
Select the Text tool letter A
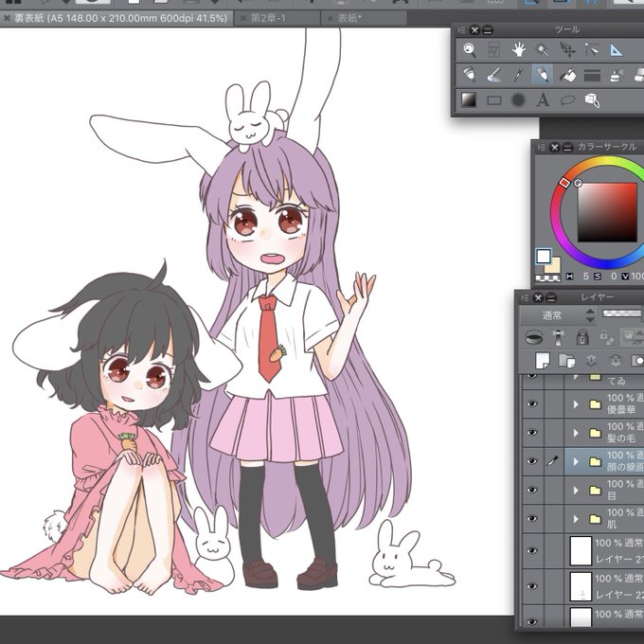543,99
